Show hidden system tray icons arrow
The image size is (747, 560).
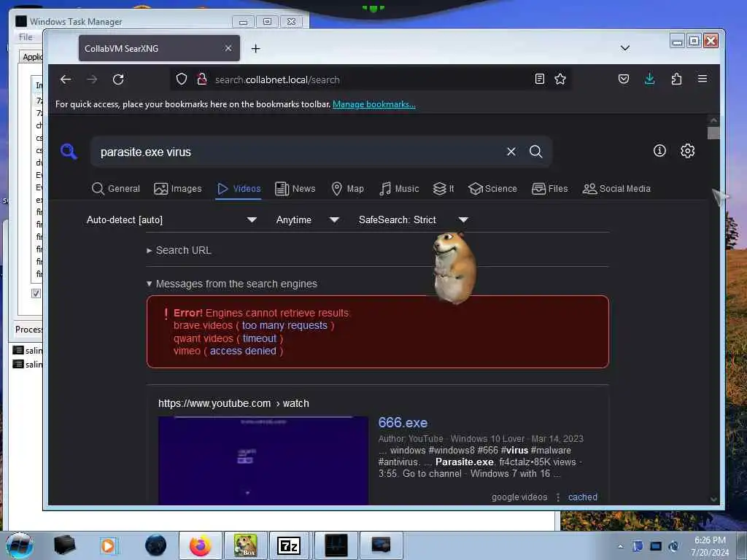click(x=620, y=547)
